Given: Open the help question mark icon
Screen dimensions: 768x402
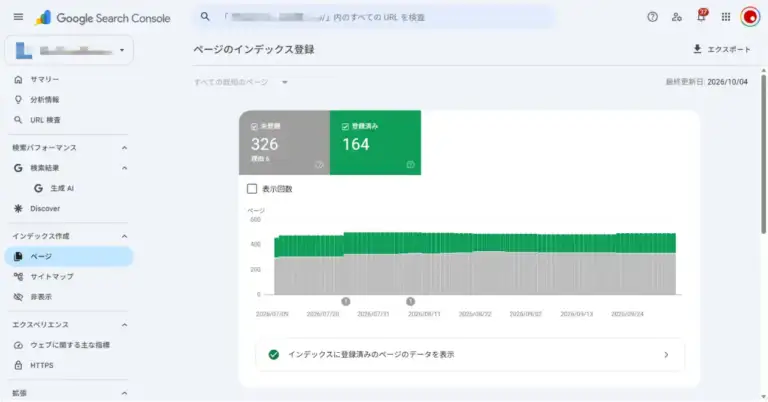Looking at the screenshot, I should [652, 17].
